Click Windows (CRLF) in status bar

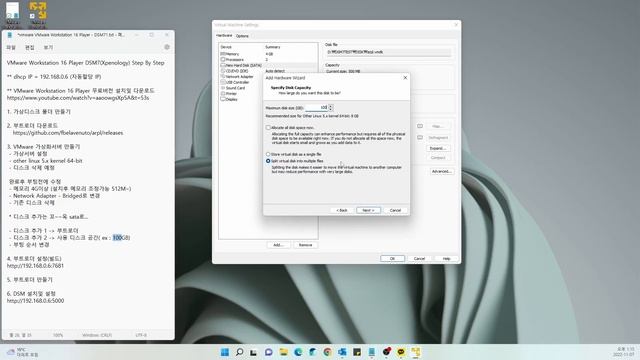[x=97, y=335]
